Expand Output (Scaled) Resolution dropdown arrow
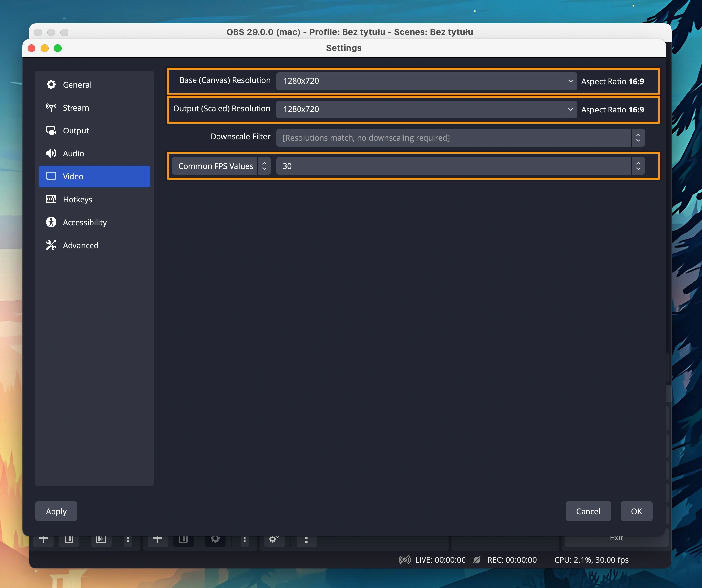 [570, 109]
